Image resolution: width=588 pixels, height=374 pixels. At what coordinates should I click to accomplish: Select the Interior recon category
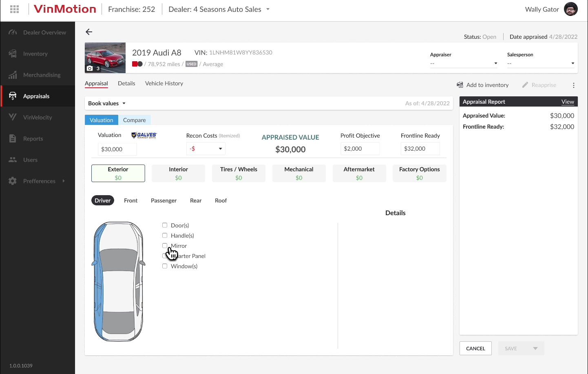(178, 173)
